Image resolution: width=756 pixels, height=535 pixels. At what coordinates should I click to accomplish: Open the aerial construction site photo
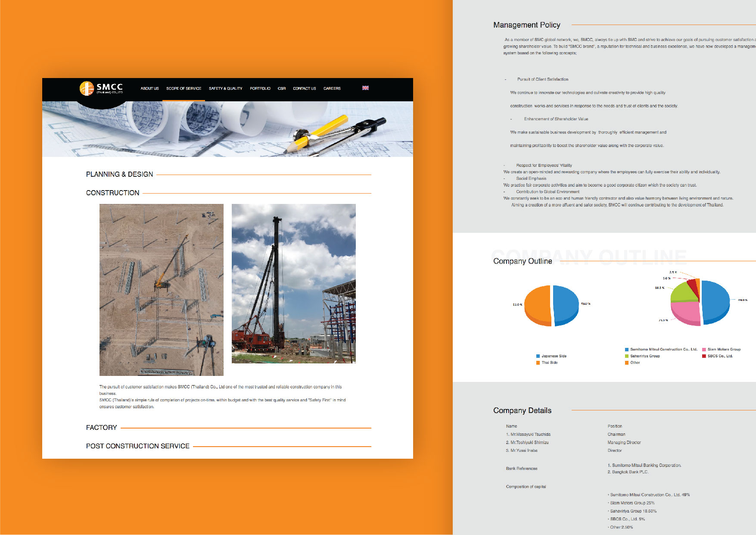pyautogui.click(x=162, y=290)
